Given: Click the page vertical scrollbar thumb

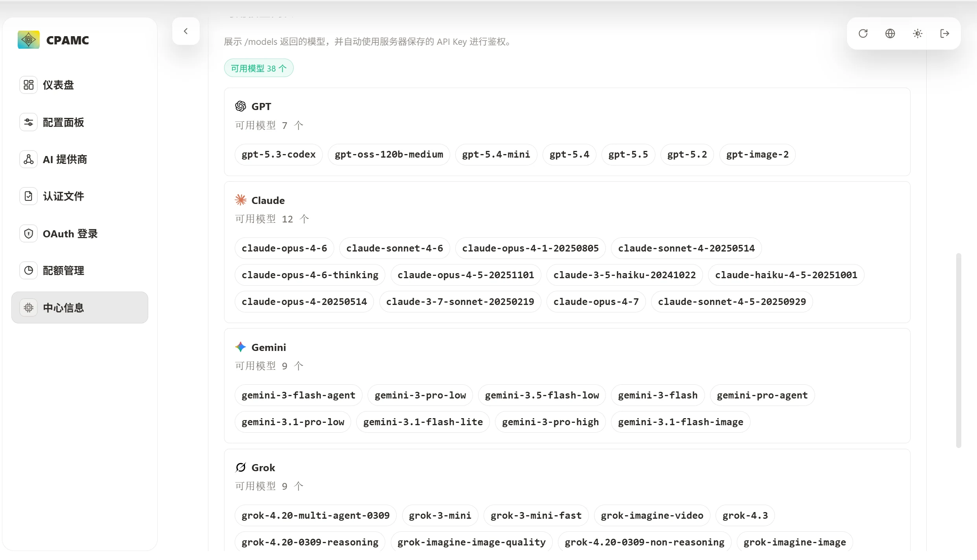Looking at the screenshot, I should [959, 350].
